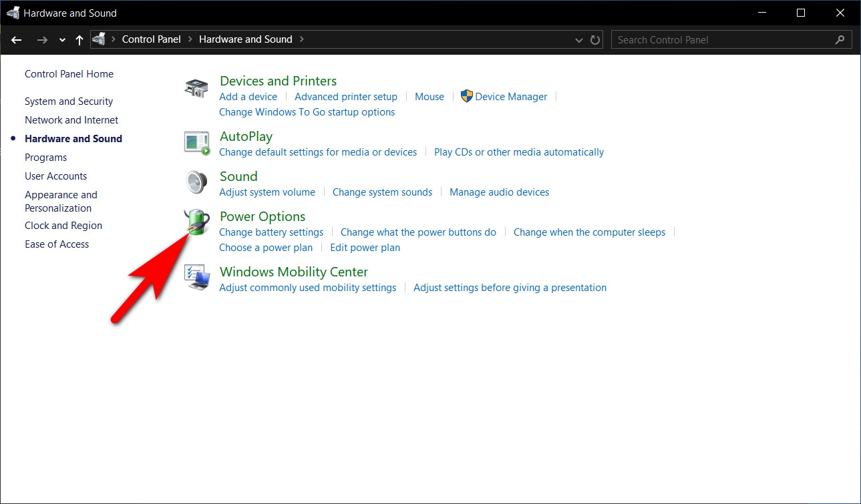Image resolution: width=861 pixels, height=504 pixels.
Task: Select Hardware and Sound in sidebar
Action: coord(73,139)
